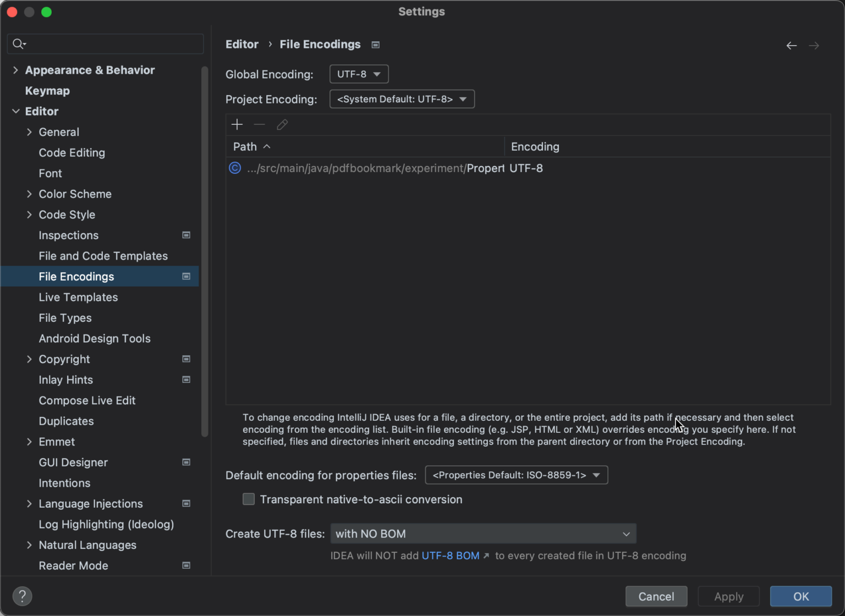The height and width of the screenshot is (616, 845).
Task: Remove the selected path with the minus icon
Action: 260,124
